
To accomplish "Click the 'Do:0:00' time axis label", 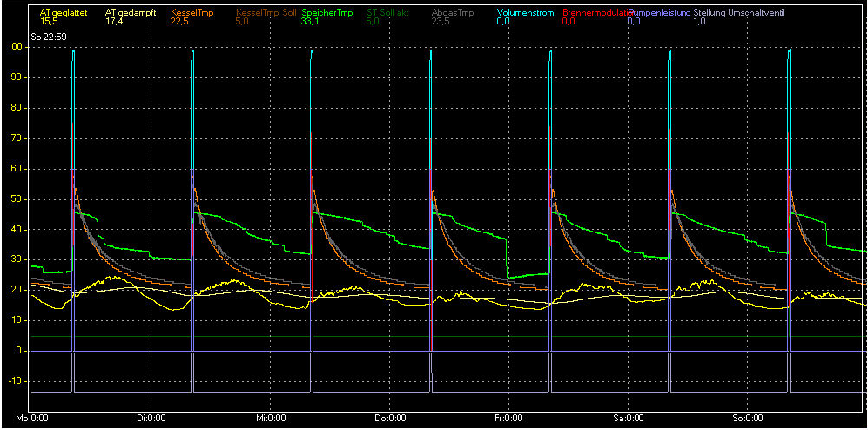I will [389, 419].
